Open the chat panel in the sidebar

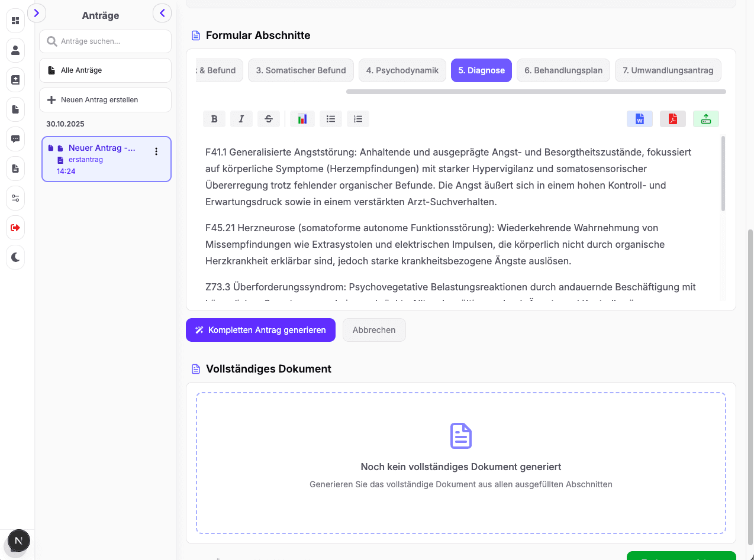click(15, 139)
